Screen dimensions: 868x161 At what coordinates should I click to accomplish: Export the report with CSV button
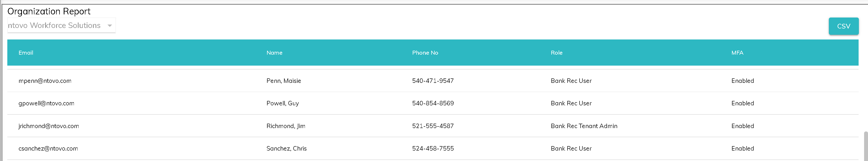(843, 26)
